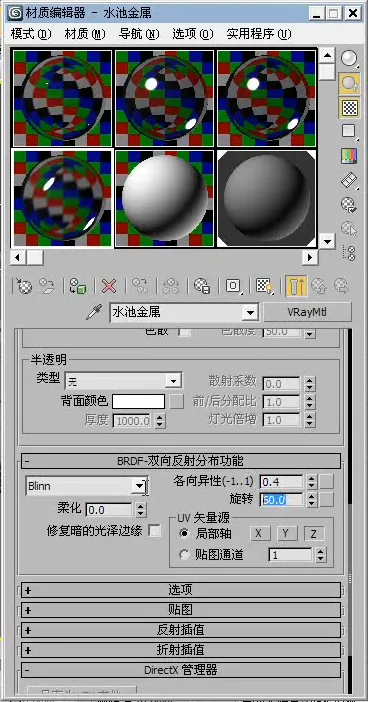The height and width of the screenshot is (702, 368).
Task: Open the 导航(N) menu
Action: click(139, 34)
